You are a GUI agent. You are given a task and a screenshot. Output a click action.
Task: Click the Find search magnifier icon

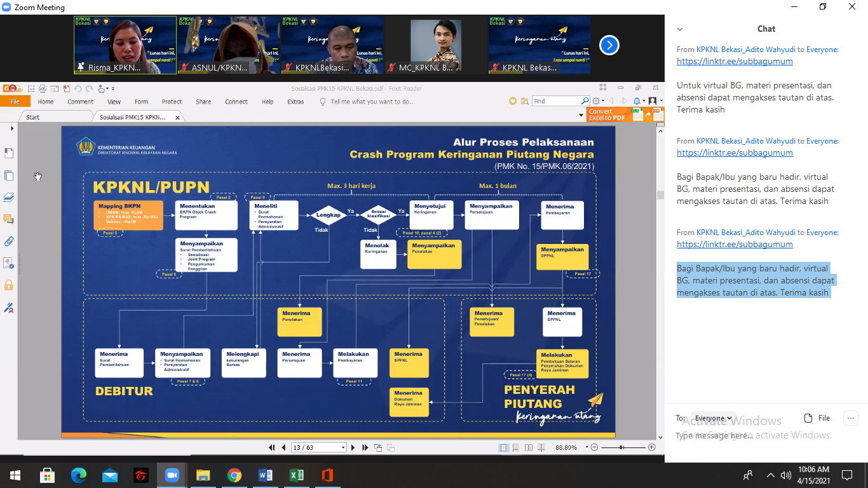tap(585, 101)
